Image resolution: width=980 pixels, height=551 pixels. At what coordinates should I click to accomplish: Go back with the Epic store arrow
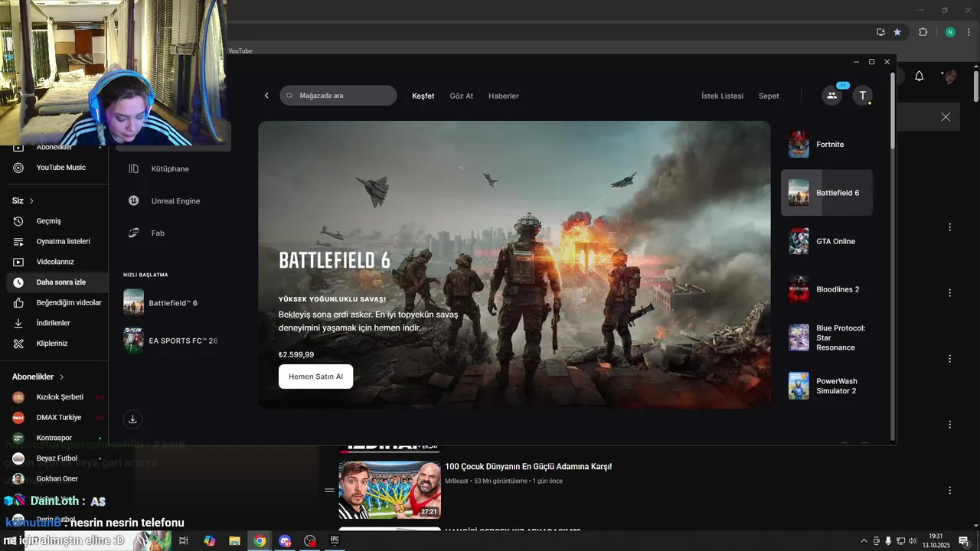266,96
